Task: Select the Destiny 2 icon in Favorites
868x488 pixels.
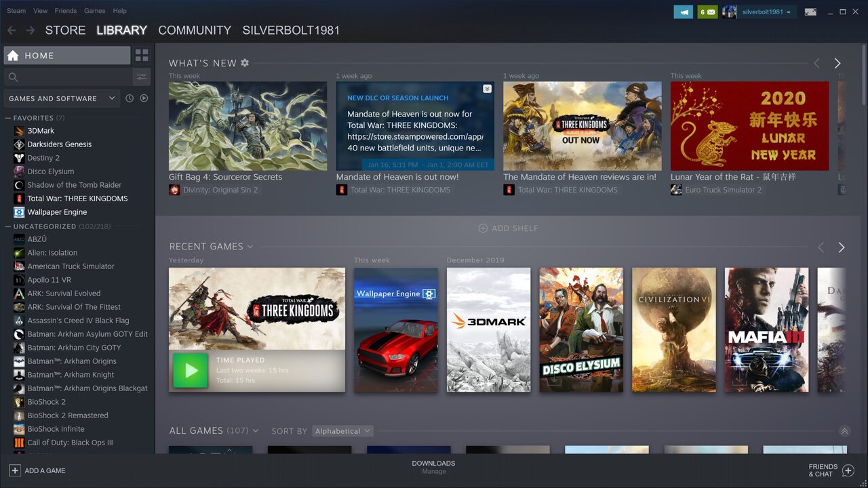Action: [x=19, y=158]
